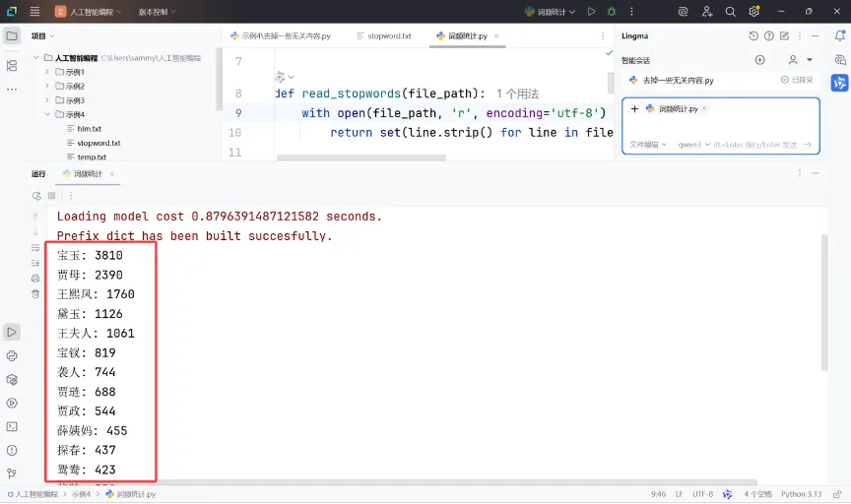Stop the running process
Screen dimensions: 851x504
51,196
